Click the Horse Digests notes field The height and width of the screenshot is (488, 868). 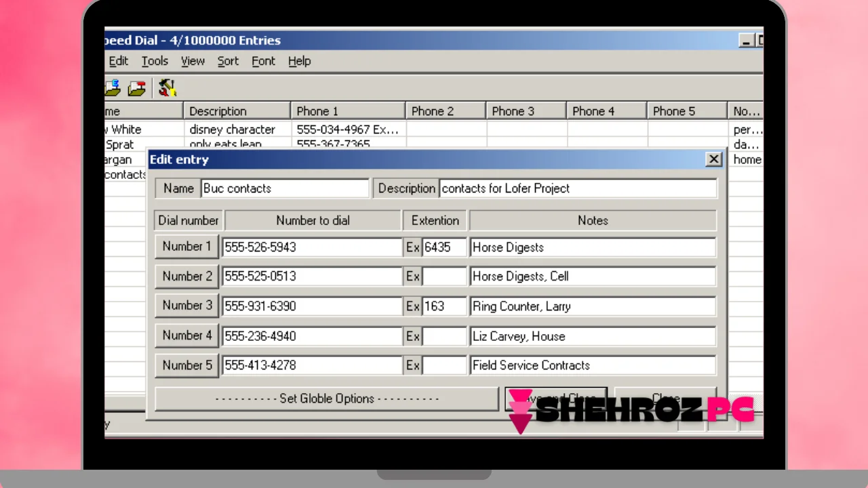pyautogui.click(x=593, y=247)
